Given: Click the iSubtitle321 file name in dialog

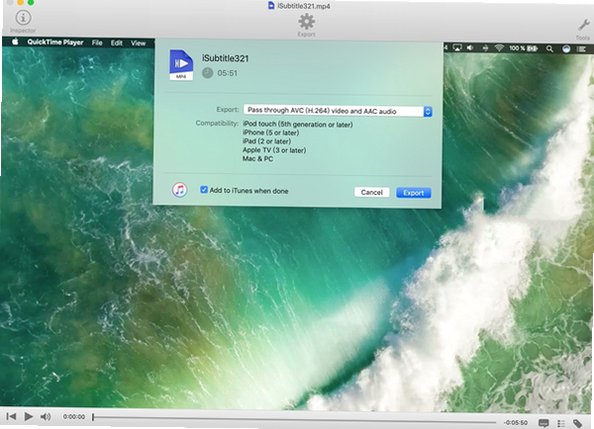Looking at the screenshot, I should tap(225, 58).
